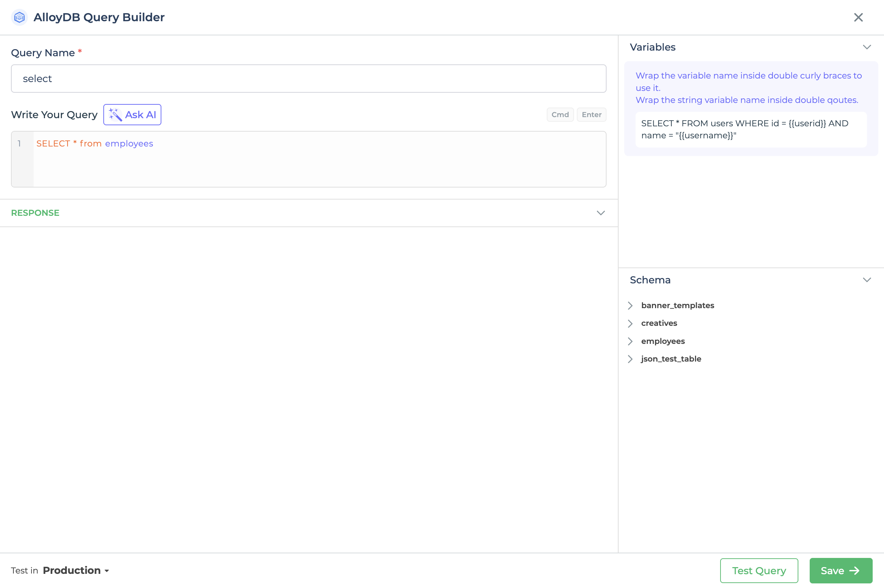This screenshot has height=588, width=884.
Task: Select employees in schema list
Action: tap(663, 341)
